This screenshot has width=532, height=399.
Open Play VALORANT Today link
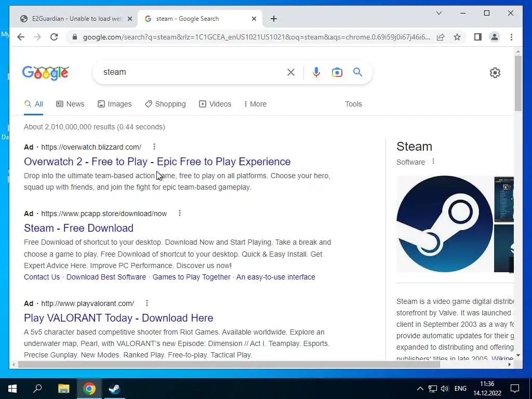118,318
